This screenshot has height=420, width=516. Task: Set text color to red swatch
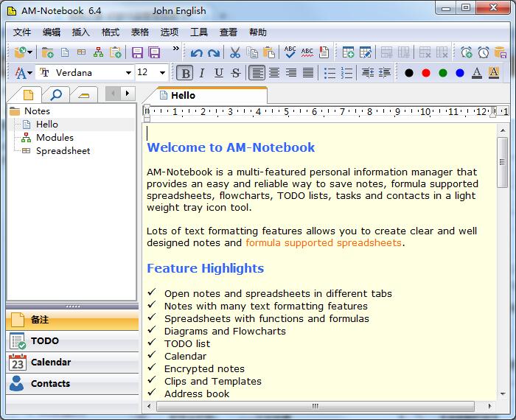pyautogui.click(x=426, y=73)
